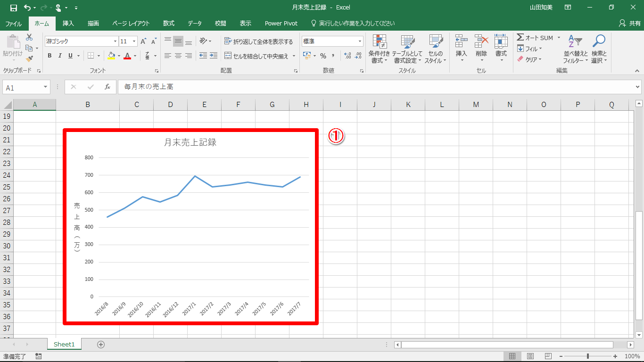Image resolution: width=644 pixels, height=362 pixels.
Task: Click the Copy icon in the clipboard group
Action: [29, 48]
